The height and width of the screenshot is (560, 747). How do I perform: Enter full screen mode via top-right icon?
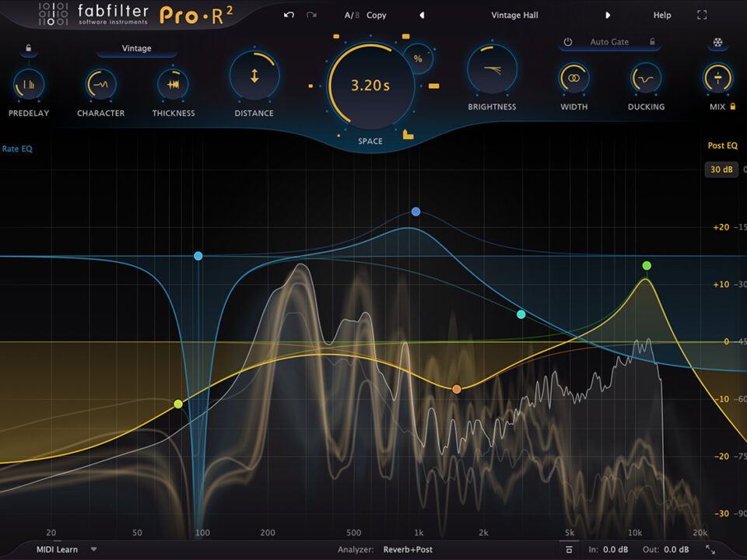702,15
